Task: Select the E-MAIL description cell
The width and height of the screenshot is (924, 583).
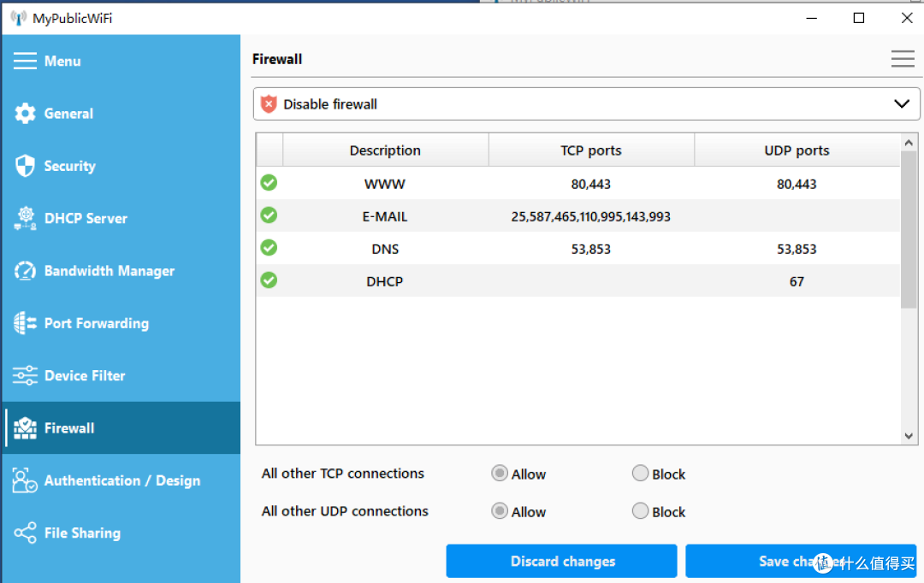Action: pyautogui.click(x=385, y=216)
